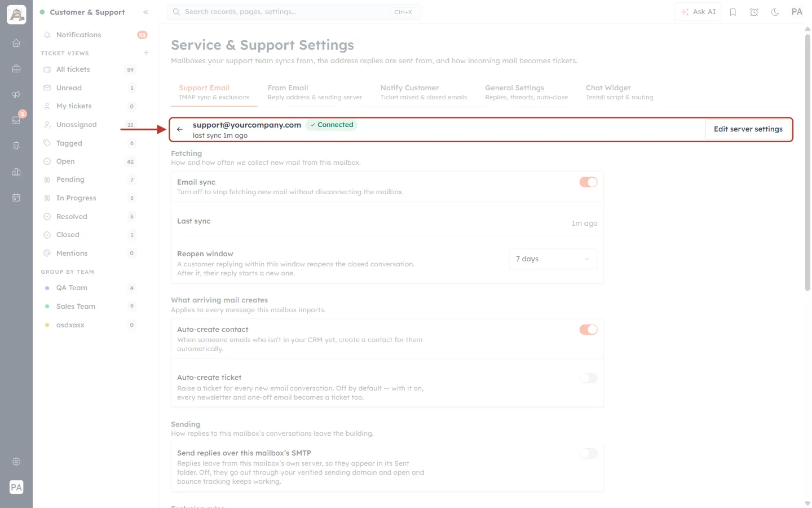Viewport: 812px width, 508px height.
Task: Open the PA avatar at bottom left
Action: pyautogui.click(x=16, y=487)
